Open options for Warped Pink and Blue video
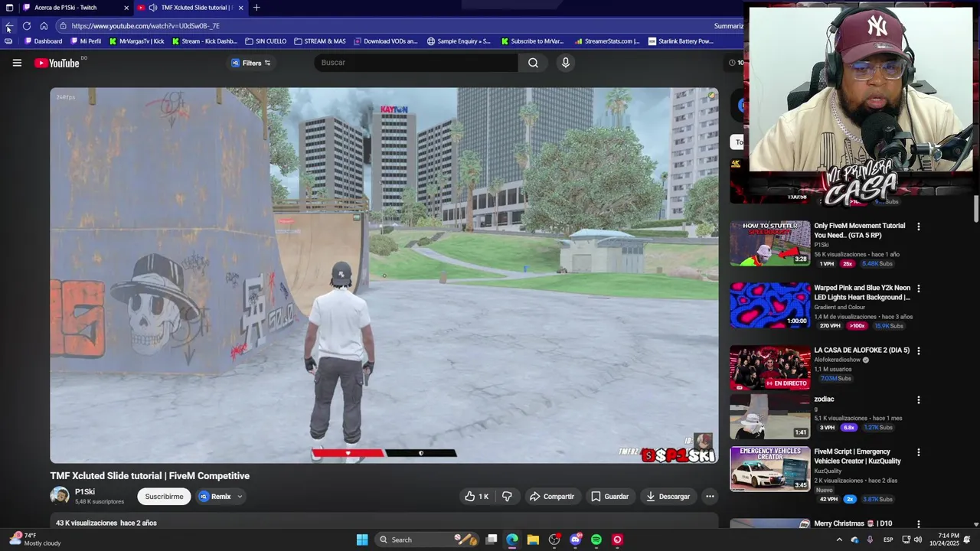 pos(919,289)
